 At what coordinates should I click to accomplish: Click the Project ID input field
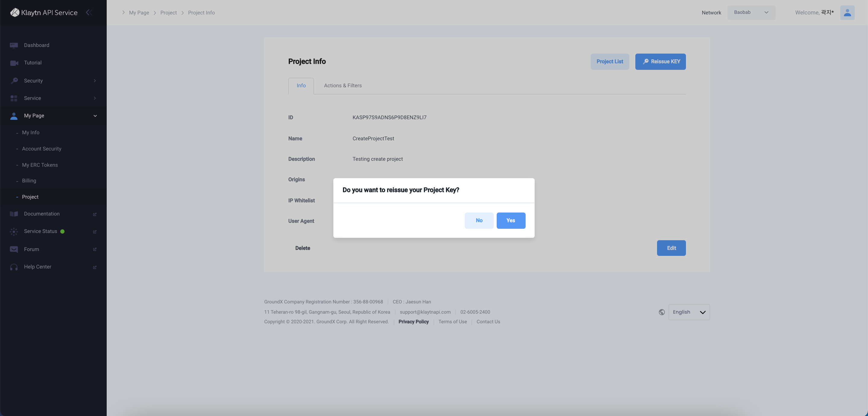[390, 117]
